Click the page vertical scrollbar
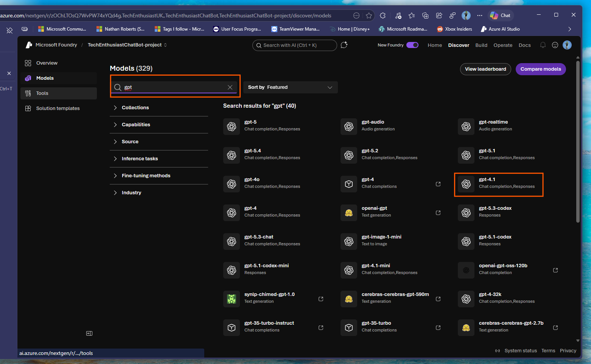The height and width of the screenshot is (364, 591). tap(578, 142)
